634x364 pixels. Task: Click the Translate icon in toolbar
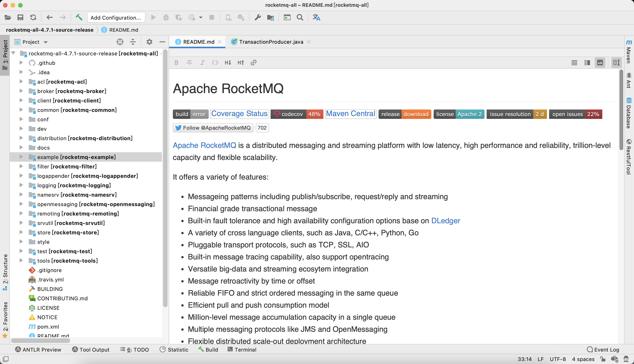tap(316, 18)
